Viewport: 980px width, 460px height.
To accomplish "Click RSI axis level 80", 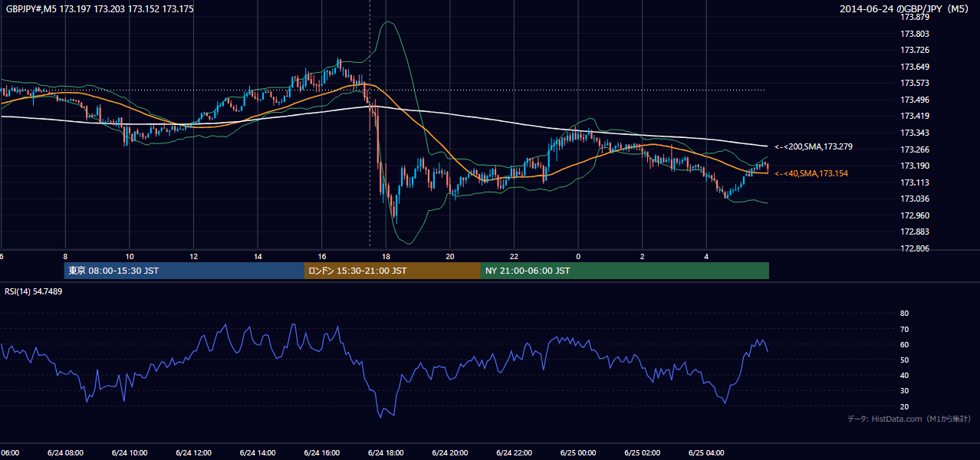I will click(x=904, y=314).
